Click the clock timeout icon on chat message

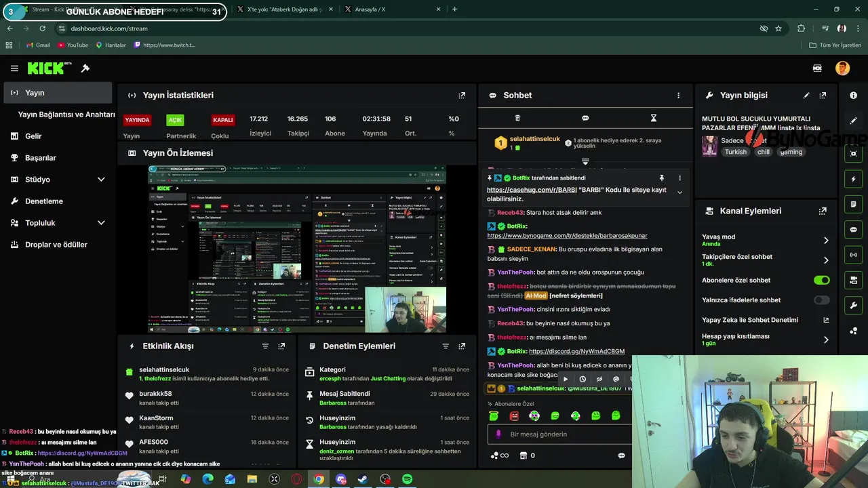(582, 380)
